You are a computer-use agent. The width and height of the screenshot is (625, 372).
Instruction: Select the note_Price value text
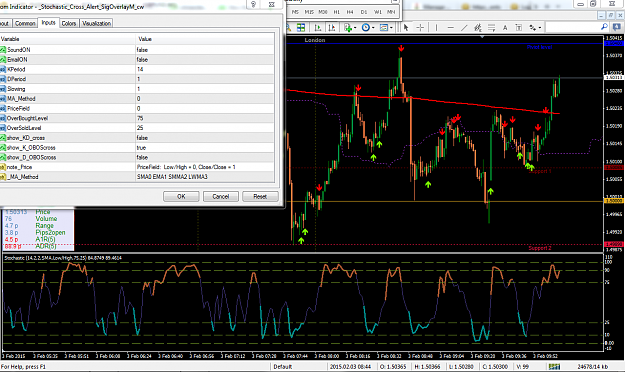pyautogui.click(x=205, y=167)
